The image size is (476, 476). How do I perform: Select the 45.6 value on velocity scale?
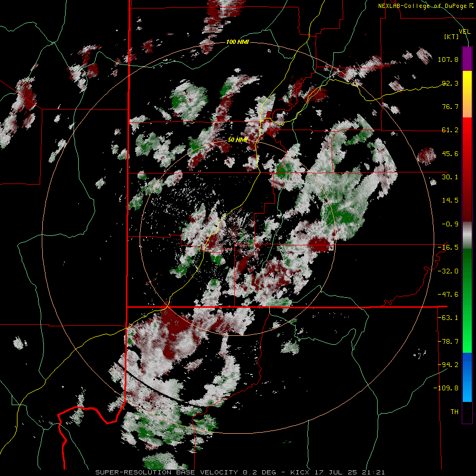pyautogui.click(x=450, y=153)
